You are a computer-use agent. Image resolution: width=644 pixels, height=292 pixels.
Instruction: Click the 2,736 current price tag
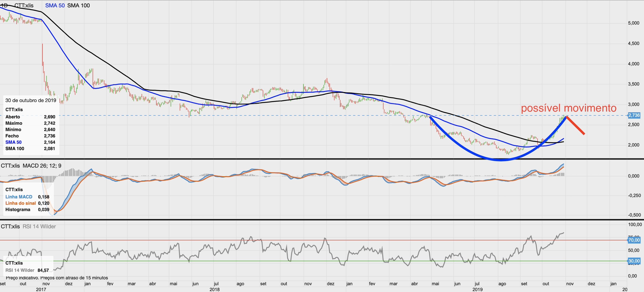coord(634,115)
